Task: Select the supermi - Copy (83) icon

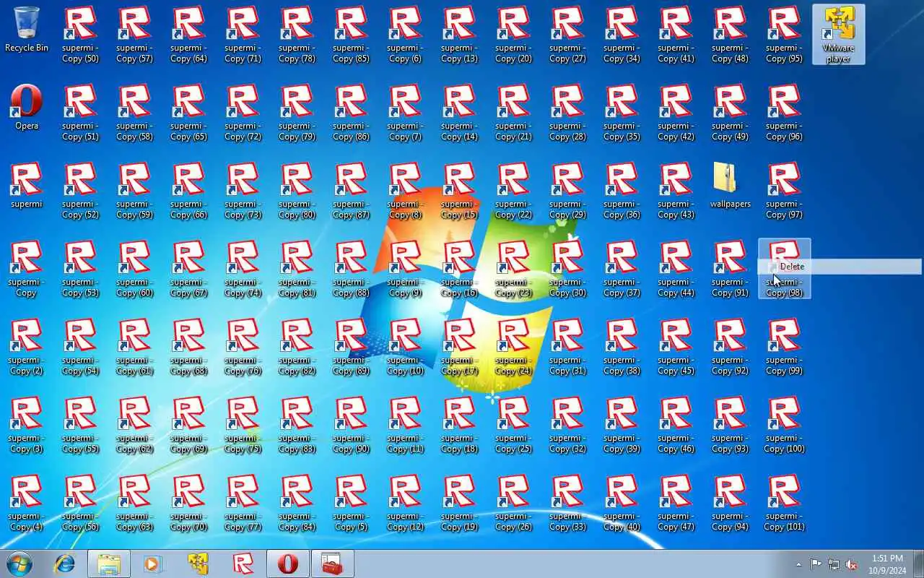Action: pos(297,424)
